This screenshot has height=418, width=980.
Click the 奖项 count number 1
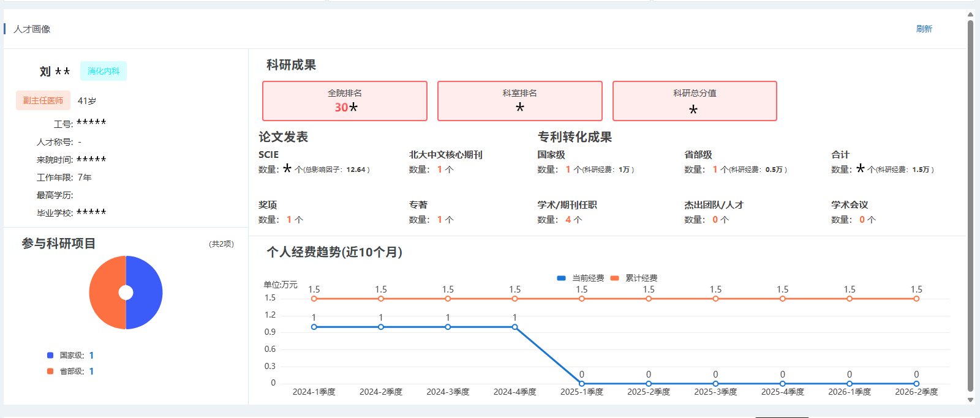coord(289,220)
